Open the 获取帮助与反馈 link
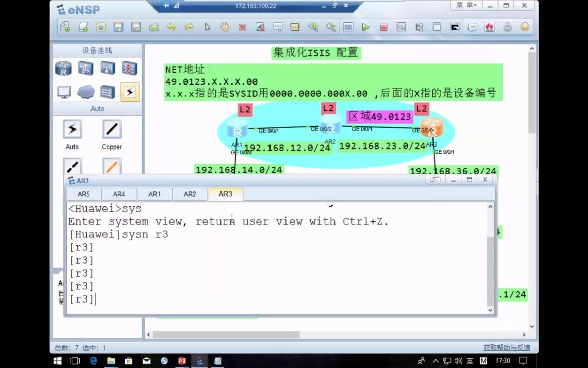This screenshot has height=368, width=588. [x=507, y=348]
